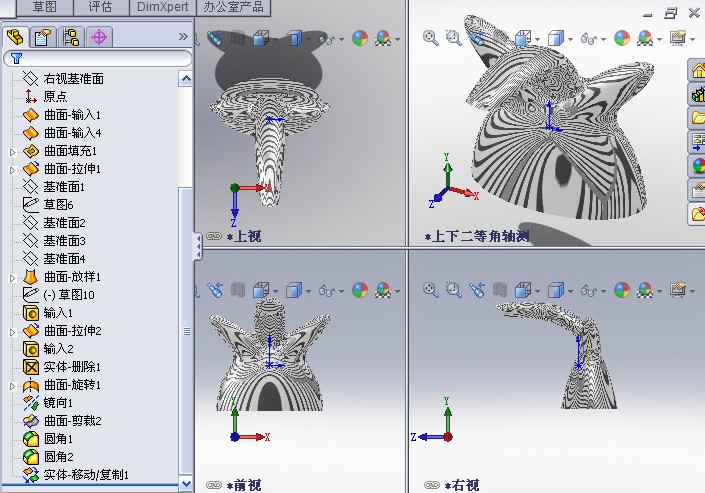Select the 实体-删除1 delete body icon
Viewport: 705px width, 493px height.
(31, 367)
